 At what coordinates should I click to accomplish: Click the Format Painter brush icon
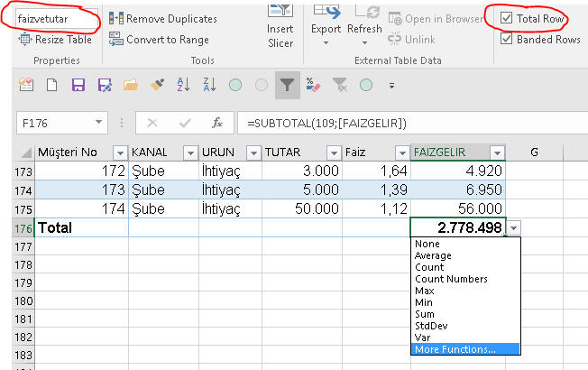pos(157,86)
